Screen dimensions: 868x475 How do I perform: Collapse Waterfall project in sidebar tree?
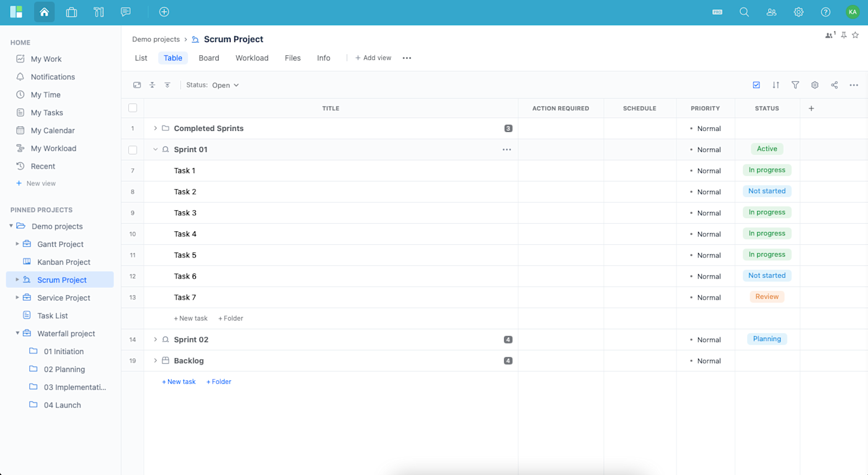tap(17, 333)
